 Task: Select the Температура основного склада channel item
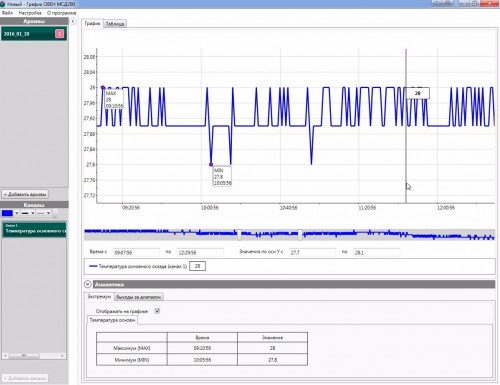click(34, 230)
